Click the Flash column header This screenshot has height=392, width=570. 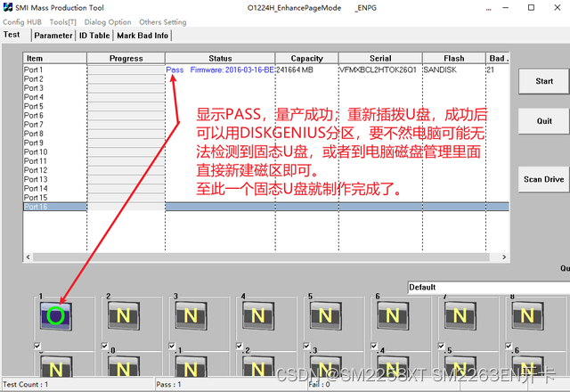point(454,58)
